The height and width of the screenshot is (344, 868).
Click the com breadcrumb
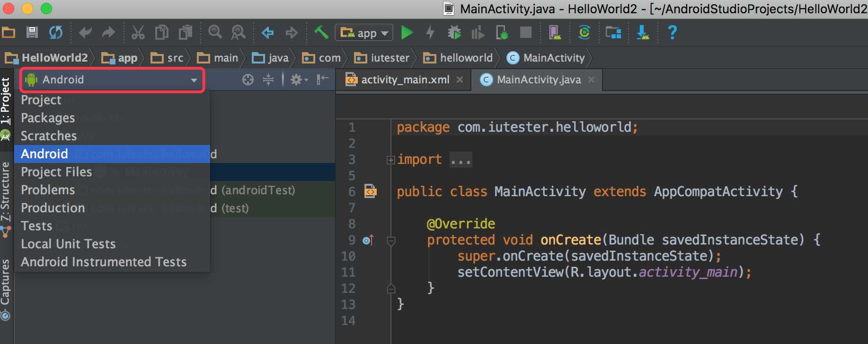point(321,58)
